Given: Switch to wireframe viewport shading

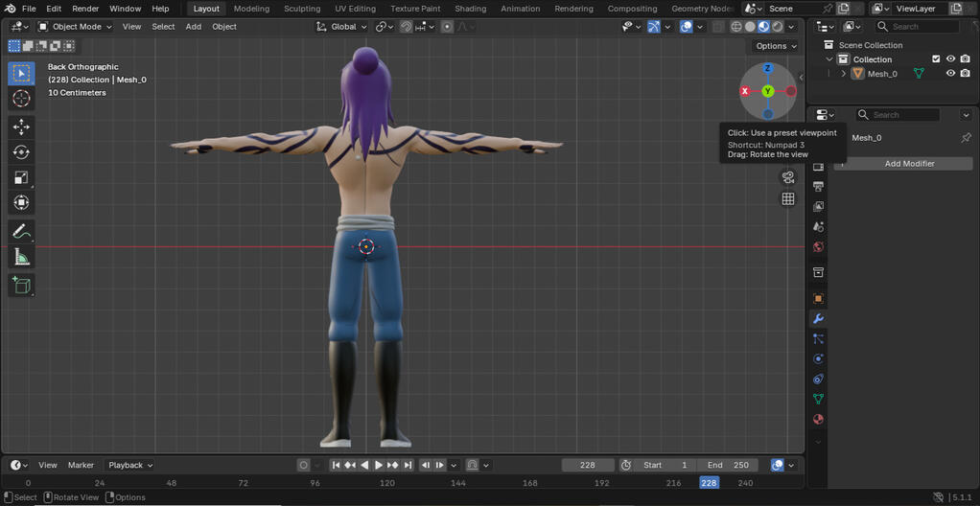Looking at the screenshot, I should pyautogui.click(x=736, y=27).
